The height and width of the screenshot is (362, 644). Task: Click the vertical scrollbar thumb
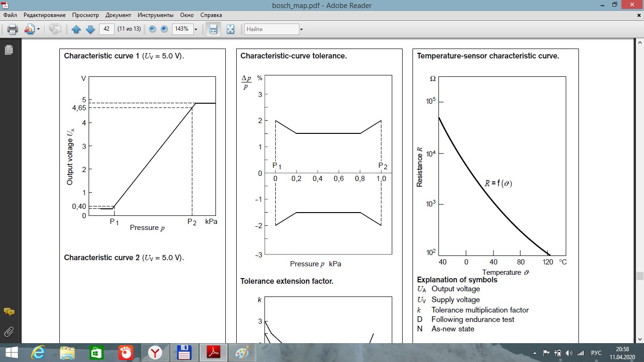click(x=640, y=276)
